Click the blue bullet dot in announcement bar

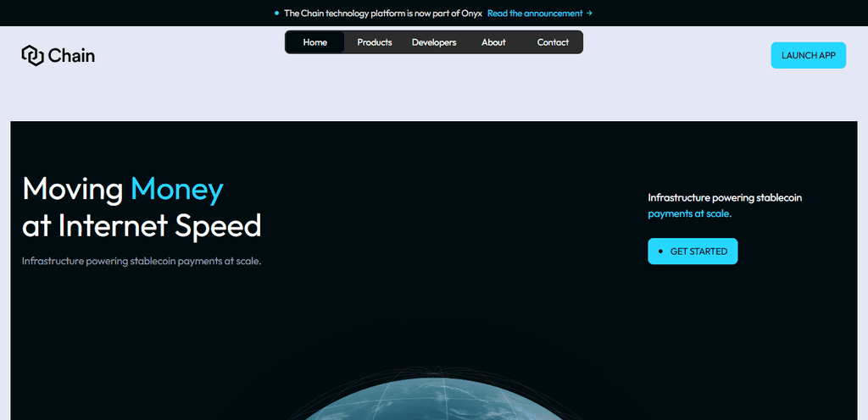coord(277,14)
